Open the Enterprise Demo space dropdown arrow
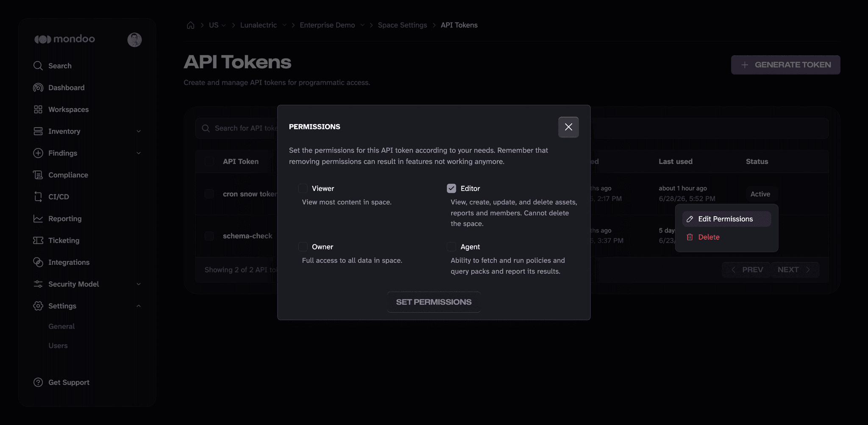Viewport: 868px width, 425px height. point(362,25)
